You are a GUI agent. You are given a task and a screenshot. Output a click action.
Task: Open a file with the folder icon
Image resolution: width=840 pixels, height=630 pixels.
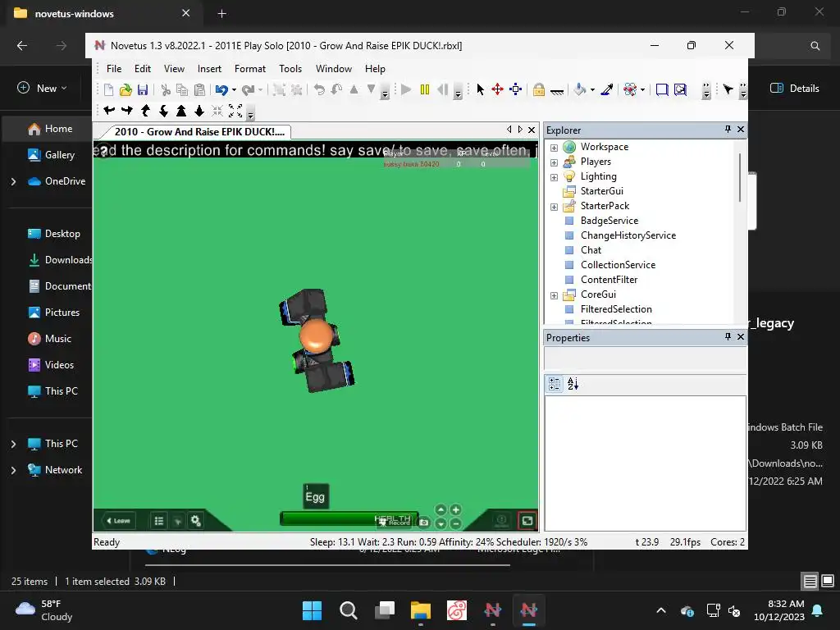point(126,89)
